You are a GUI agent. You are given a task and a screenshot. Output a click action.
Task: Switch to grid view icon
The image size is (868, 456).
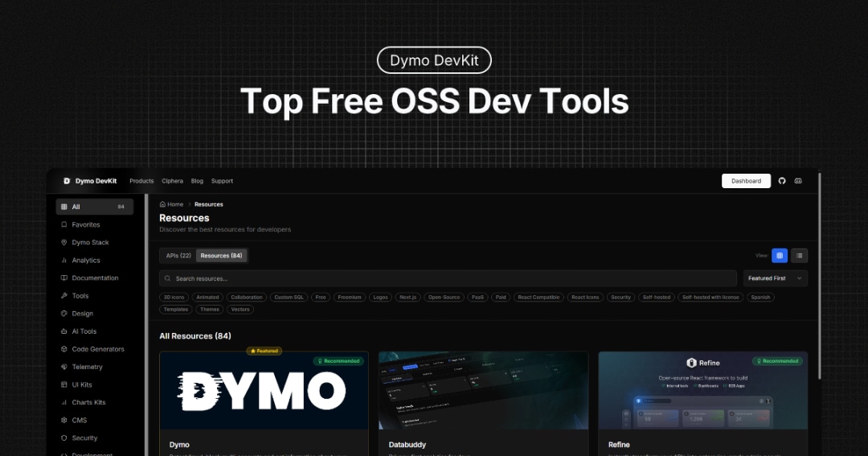[x=780, y=256]
